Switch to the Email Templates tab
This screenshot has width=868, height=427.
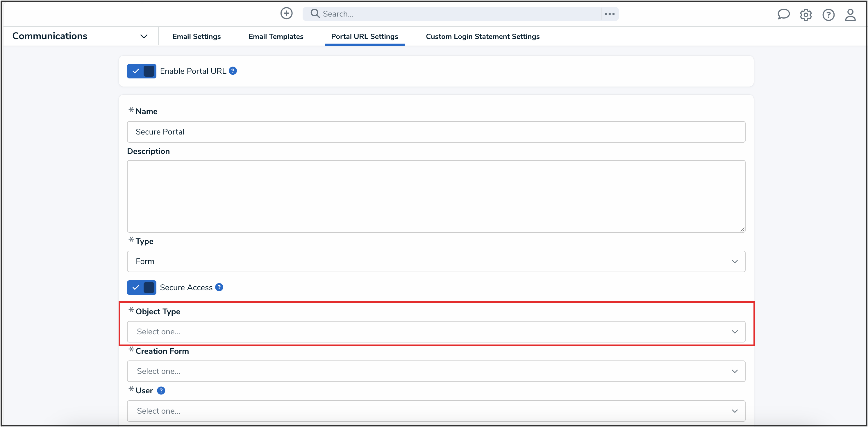[x=276, y=36]
